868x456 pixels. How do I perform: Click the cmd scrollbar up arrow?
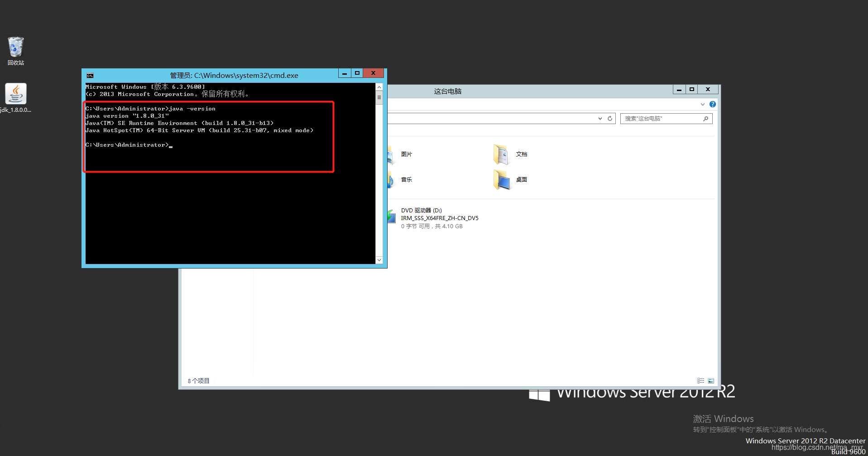tap(379, 87)
